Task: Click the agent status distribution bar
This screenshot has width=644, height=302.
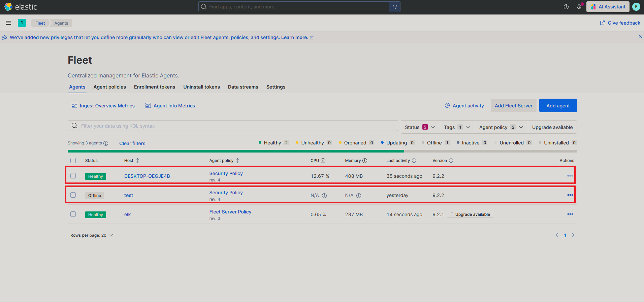Action: click(322, 151)
